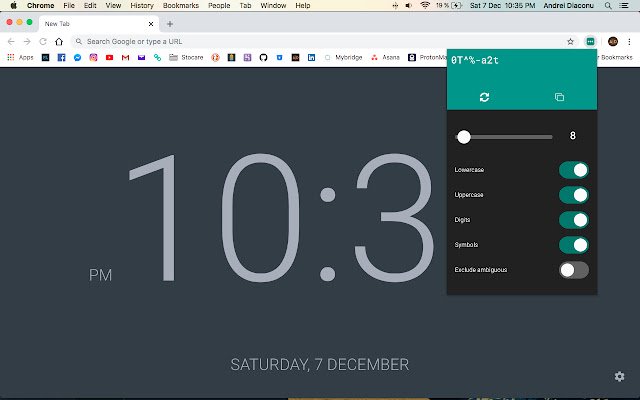The width and height of the screenshot is (640, 400).
Task: Open the Bookmarks menu
Action: [x=180, y=6]
